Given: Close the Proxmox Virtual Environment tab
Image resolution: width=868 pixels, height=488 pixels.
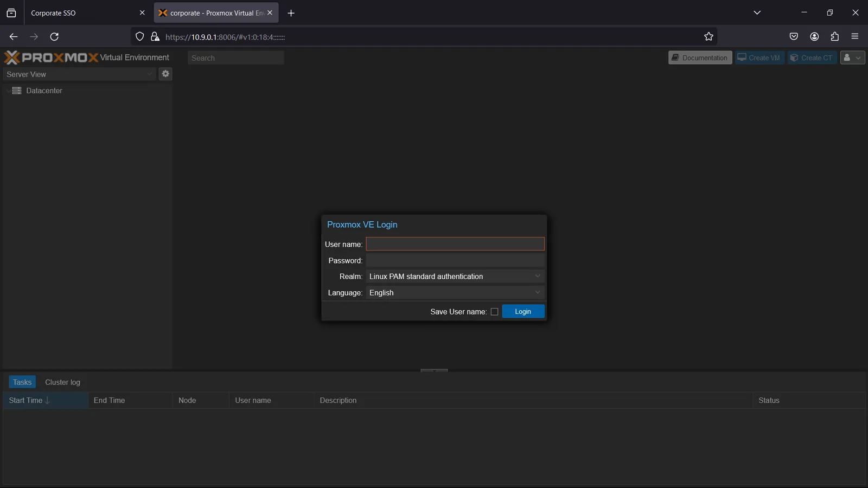Looking at the screenshot, I should 270,13.
